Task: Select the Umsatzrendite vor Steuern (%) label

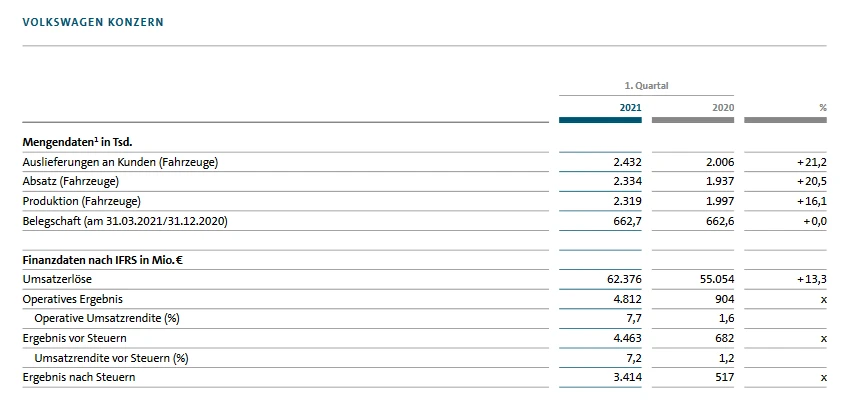Action: tap(110, 357)
